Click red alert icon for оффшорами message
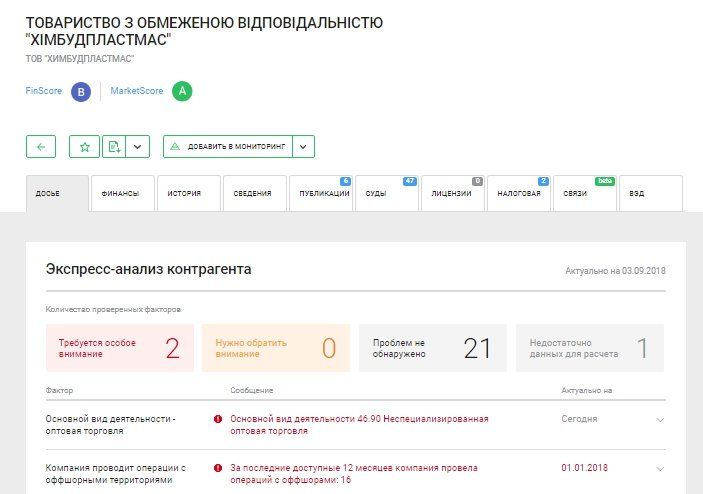 click(218, 468)
